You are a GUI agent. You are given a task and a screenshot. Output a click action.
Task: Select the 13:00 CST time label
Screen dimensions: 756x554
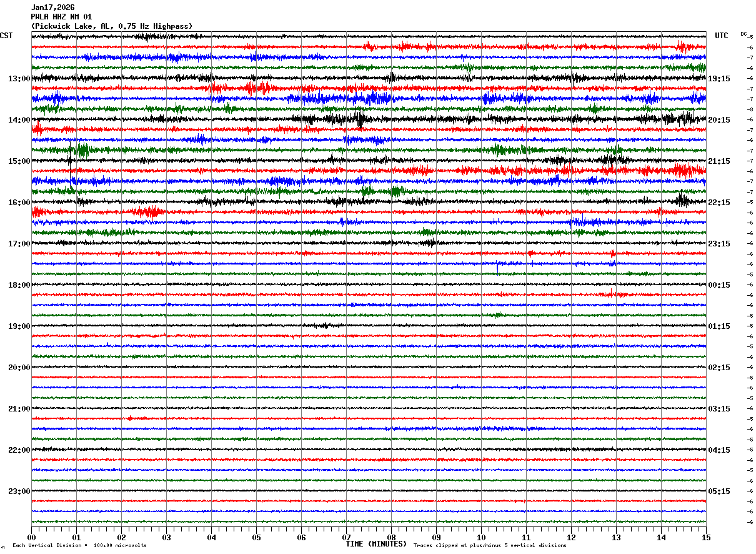point(19,79)
